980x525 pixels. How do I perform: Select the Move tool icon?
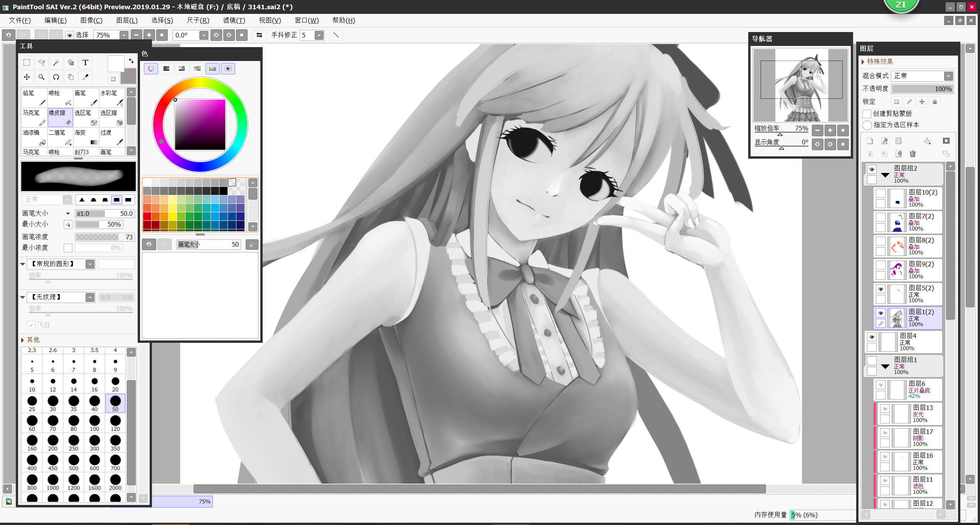coord(27,77)
